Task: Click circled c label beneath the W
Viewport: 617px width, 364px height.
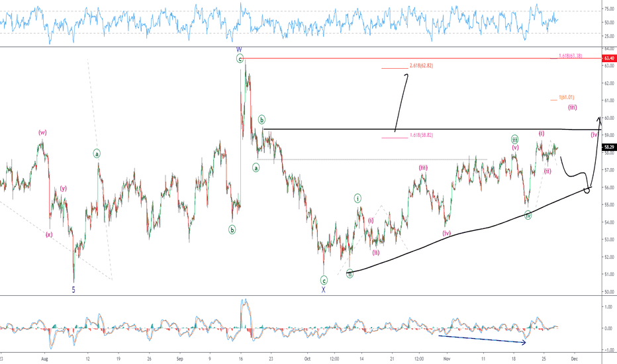Action: coord(240,59)
